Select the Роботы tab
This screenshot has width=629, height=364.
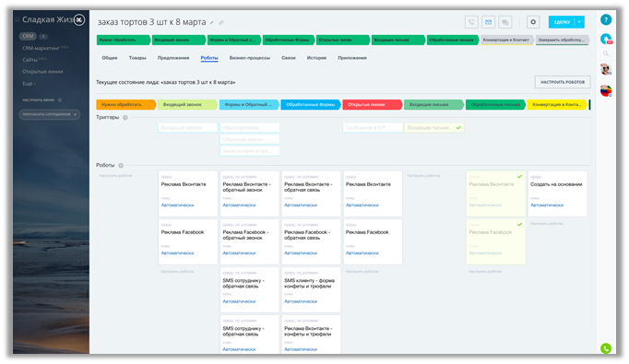(x=209, y=58)
